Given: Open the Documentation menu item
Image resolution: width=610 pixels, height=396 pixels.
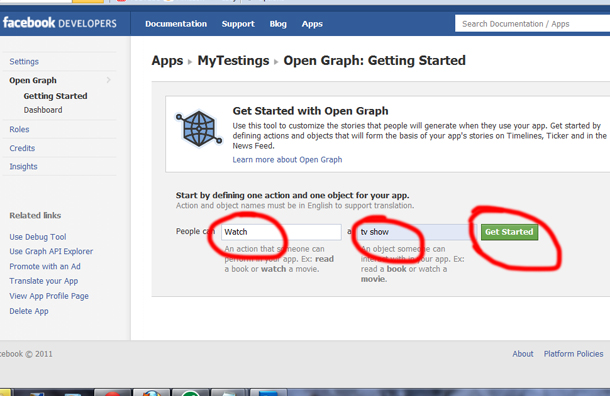Looking at the screenshot, I should (176, 24).
